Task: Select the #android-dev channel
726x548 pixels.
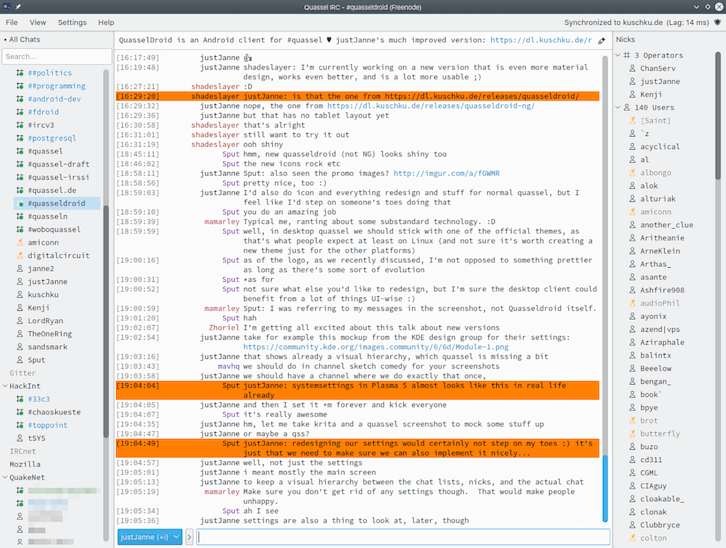Action: click(x=54, y=99)
